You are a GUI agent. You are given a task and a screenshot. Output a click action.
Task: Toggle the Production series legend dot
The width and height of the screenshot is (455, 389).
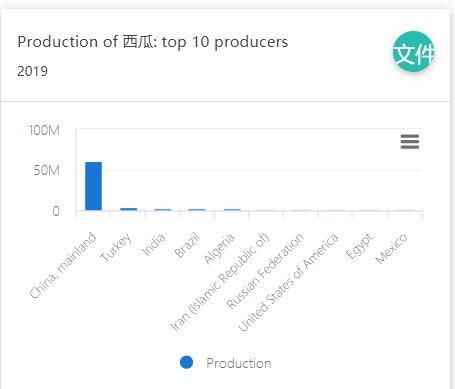click(x=186, y=362)
